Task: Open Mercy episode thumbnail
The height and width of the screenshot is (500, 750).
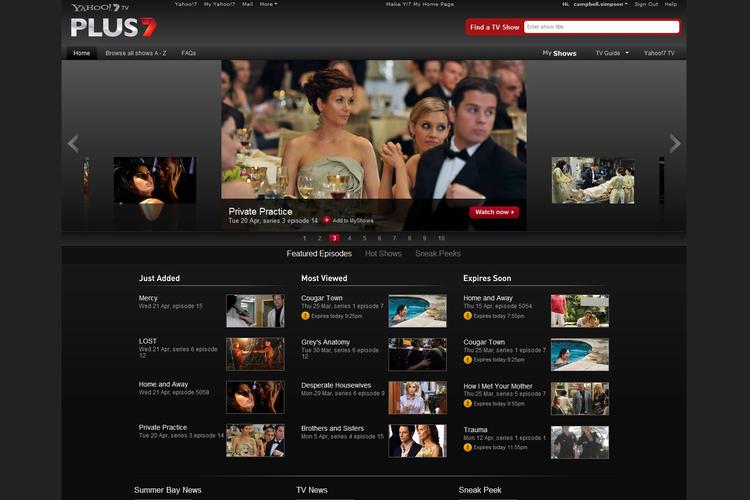Action: point(255,311)
